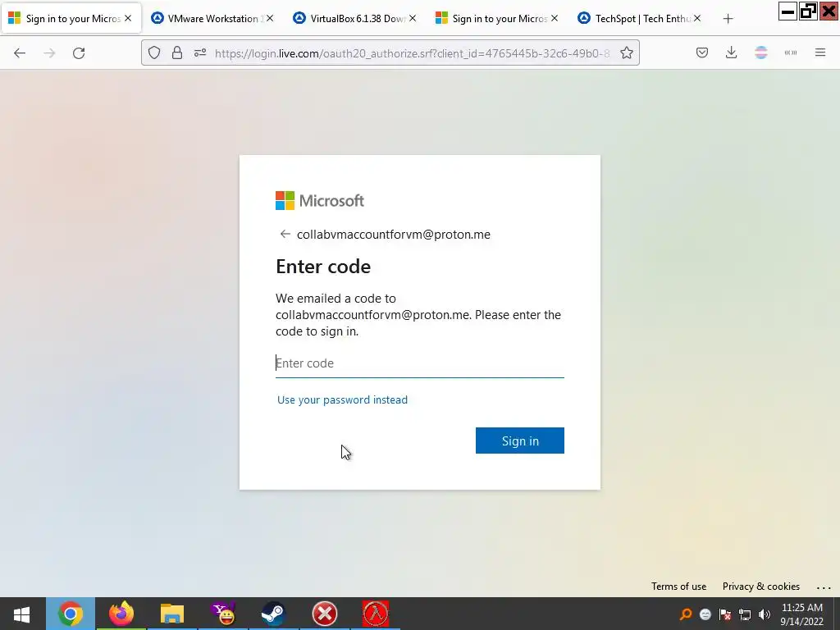Click the Microsoft logo on the sign-in card
This screenshot has width=840, height=630.
[320, 201]
